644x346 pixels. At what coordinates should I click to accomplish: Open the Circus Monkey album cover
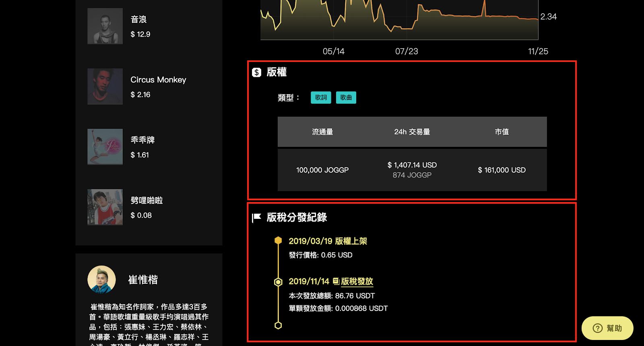pos(105,86)
